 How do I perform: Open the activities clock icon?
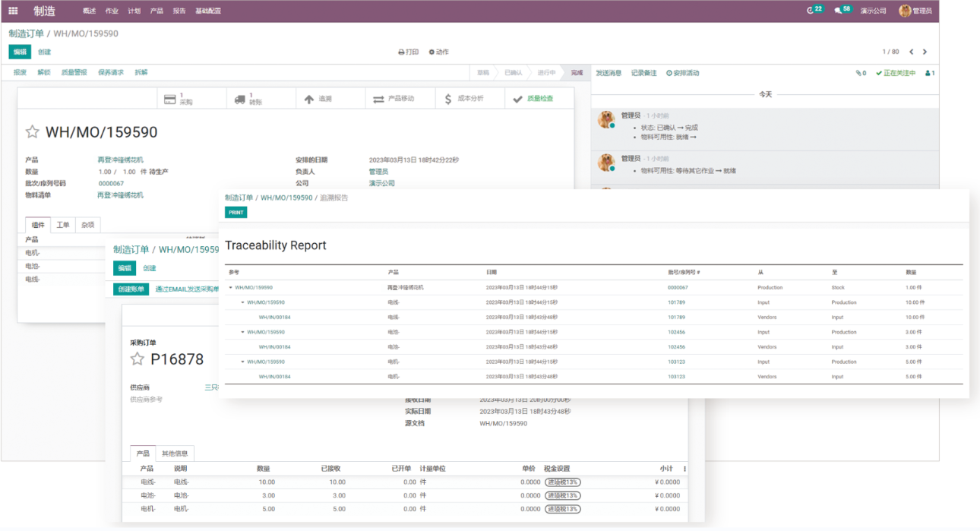pos(811,11)
